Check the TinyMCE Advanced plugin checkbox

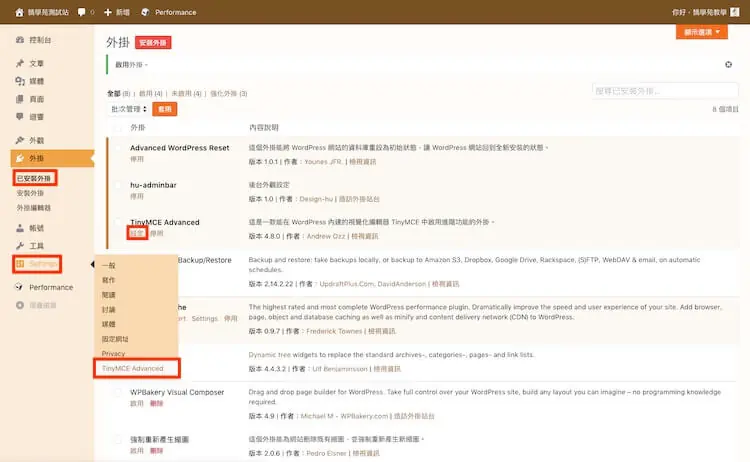pos(117,222)
